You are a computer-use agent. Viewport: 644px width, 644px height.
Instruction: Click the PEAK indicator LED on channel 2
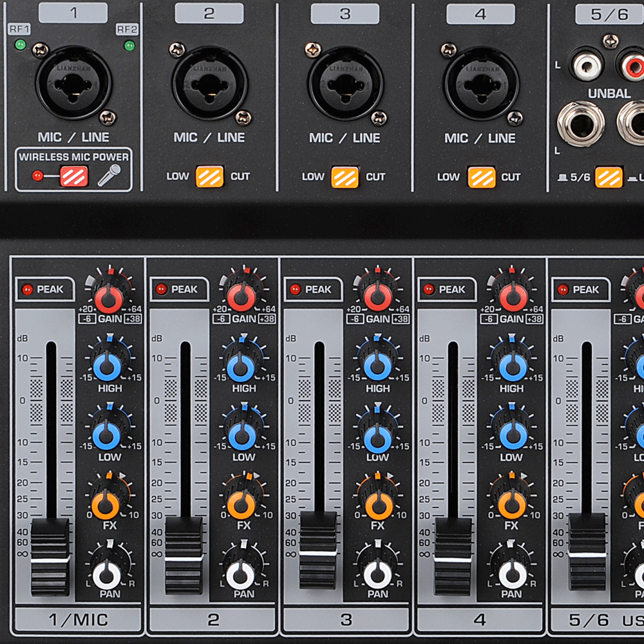pos(162,290)
